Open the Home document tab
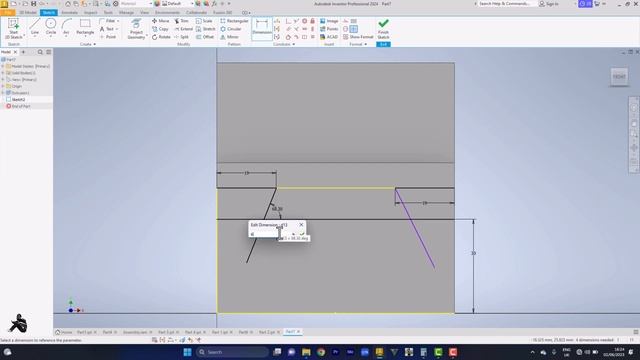The image size is (640, 360). pos(64,332)
